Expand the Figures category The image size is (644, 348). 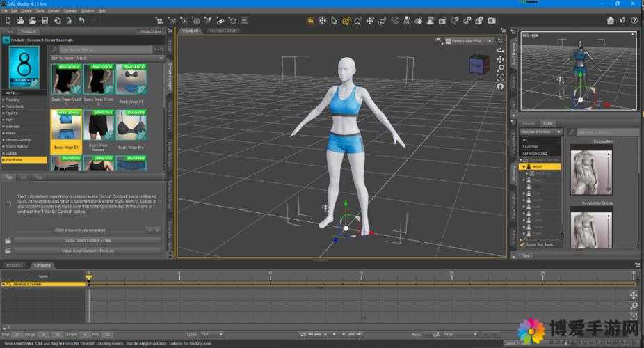pos(3,113)
